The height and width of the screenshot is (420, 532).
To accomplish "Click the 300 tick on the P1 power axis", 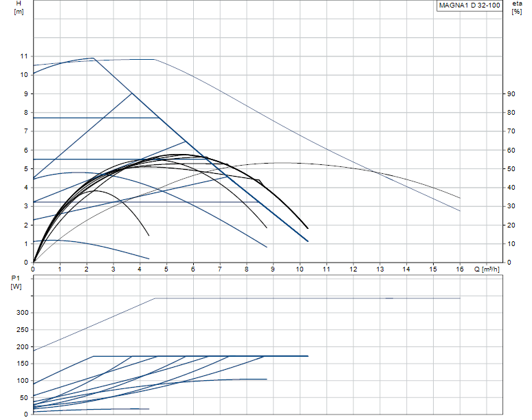I will pyautogui.click(x=23, y=313).
